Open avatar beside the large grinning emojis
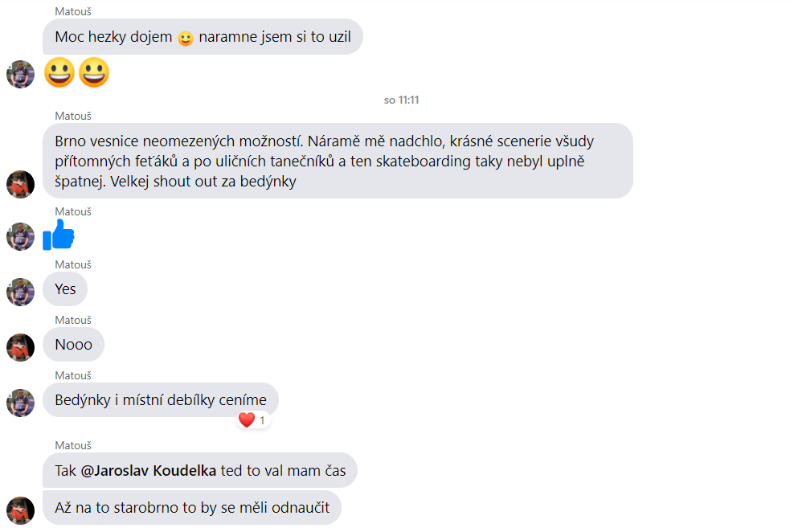Screen dimensions: 794x532 tap(20, 75)
